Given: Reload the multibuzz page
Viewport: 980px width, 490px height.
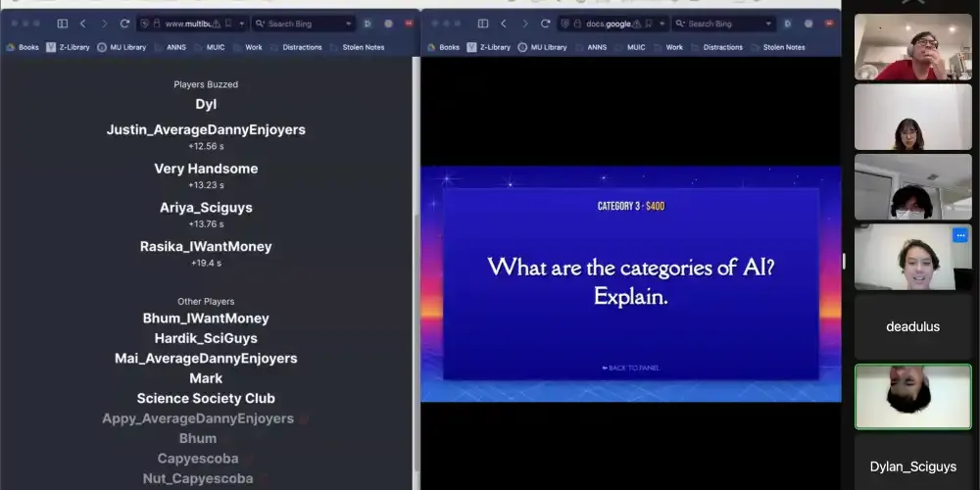Looking at the screenshot, I should pos(124,24).
